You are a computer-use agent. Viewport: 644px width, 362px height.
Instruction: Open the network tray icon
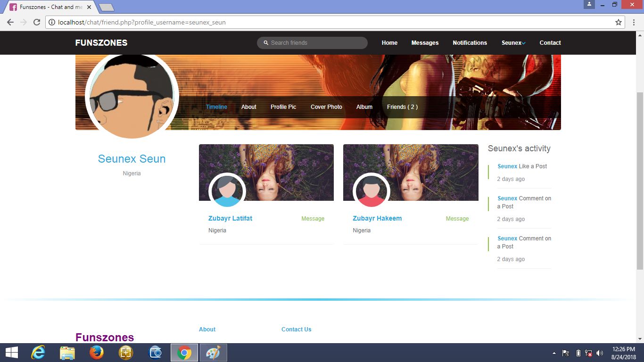[x=588, y=353]
